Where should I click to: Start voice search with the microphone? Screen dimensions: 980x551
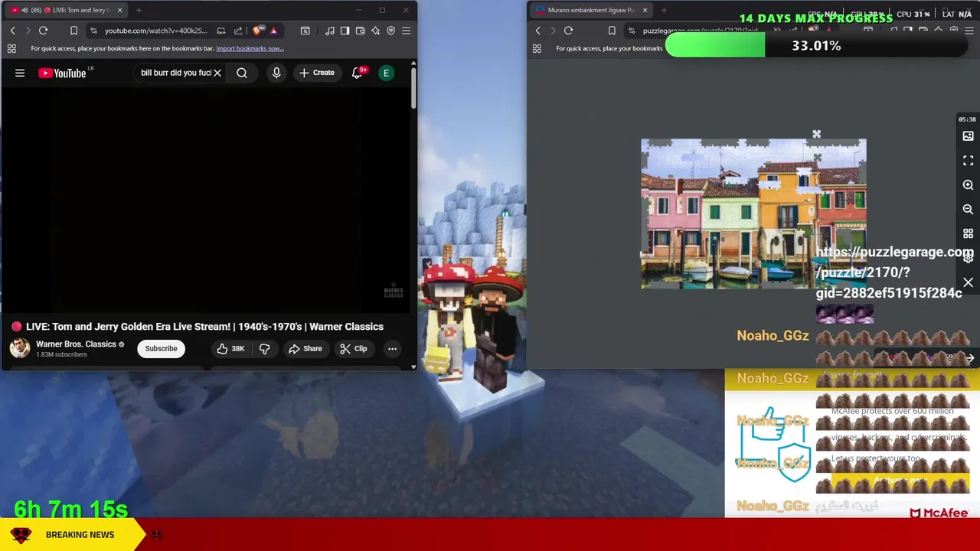point(276,73)
